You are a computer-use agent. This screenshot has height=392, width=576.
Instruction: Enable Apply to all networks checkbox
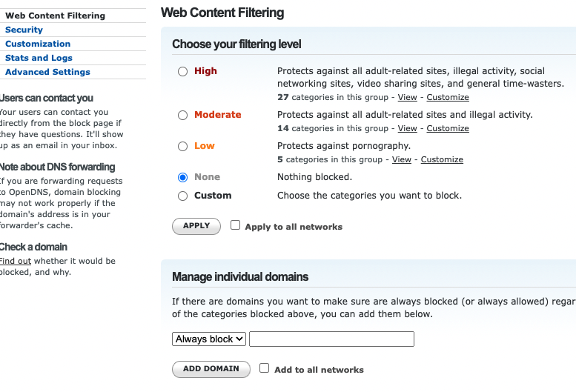(x=236, y=225)
